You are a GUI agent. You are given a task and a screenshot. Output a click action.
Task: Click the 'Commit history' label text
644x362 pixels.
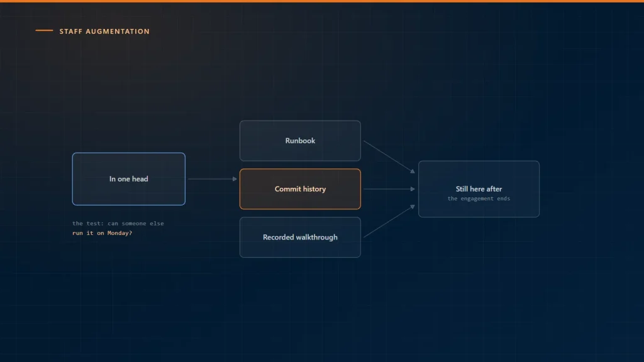click(300, 189)
